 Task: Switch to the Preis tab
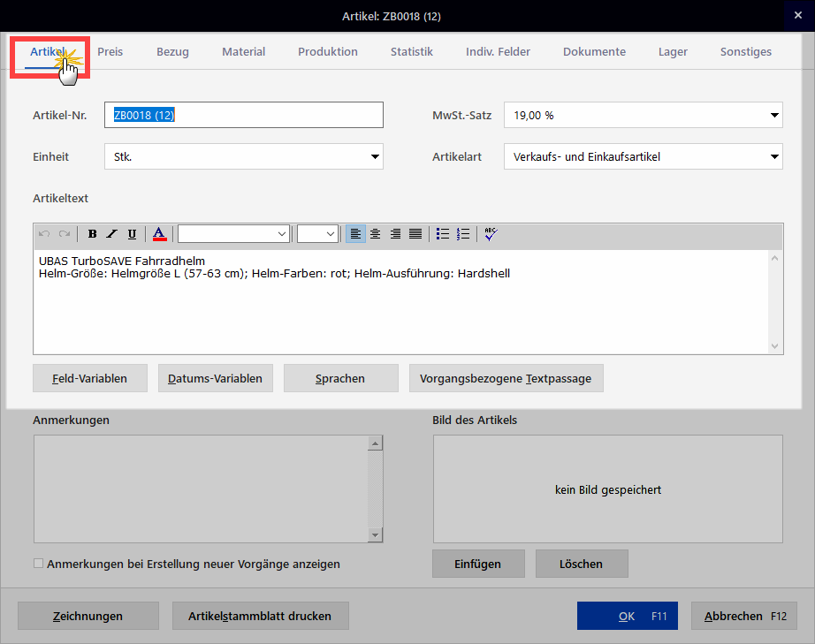pyautogui.click(x=110, y=52)
